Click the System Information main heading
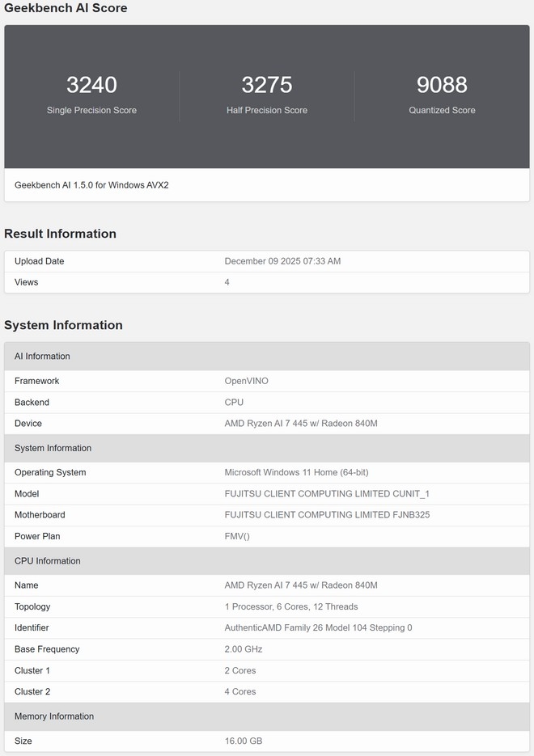Viewport: 534px width, 756px height. point(63,326)
